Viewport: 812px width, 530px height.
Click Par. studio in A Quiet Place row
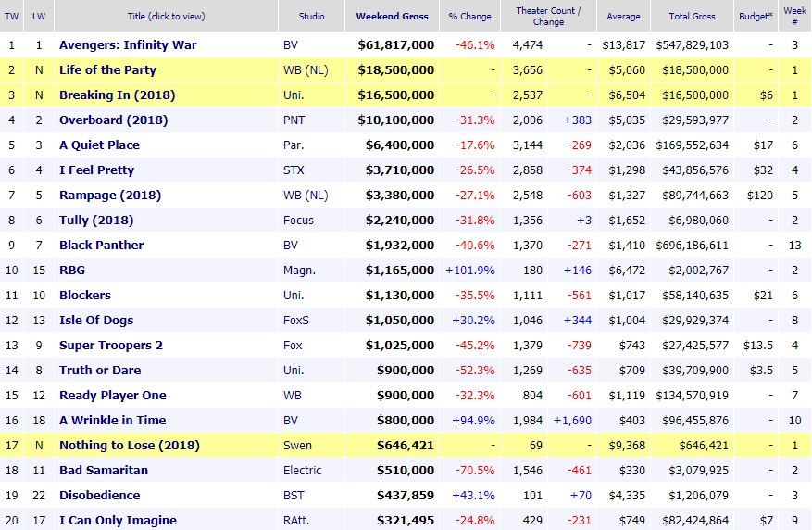click(x=294, y=145)
